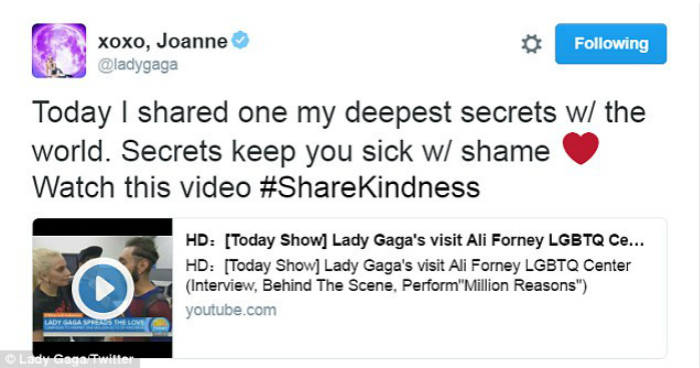Click the red heart emoji
The width and height of the screenshot is (700, 368).
click(580, 148)
